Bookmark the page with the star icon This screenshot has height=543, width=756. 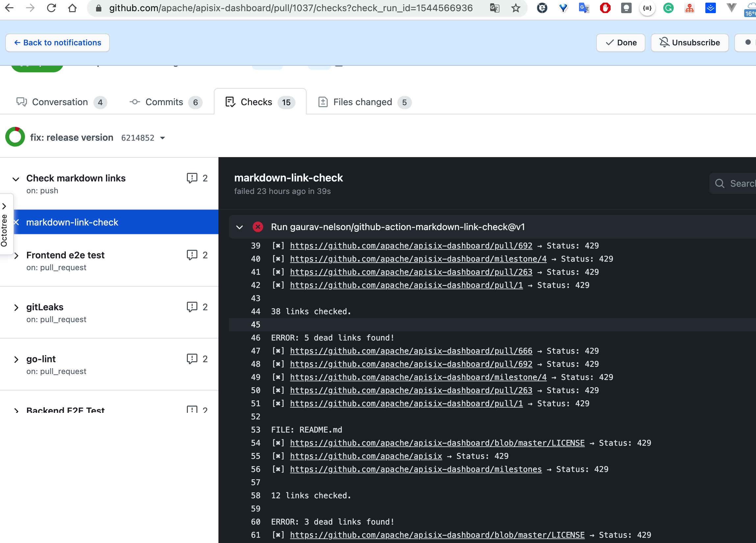point(516,8)
